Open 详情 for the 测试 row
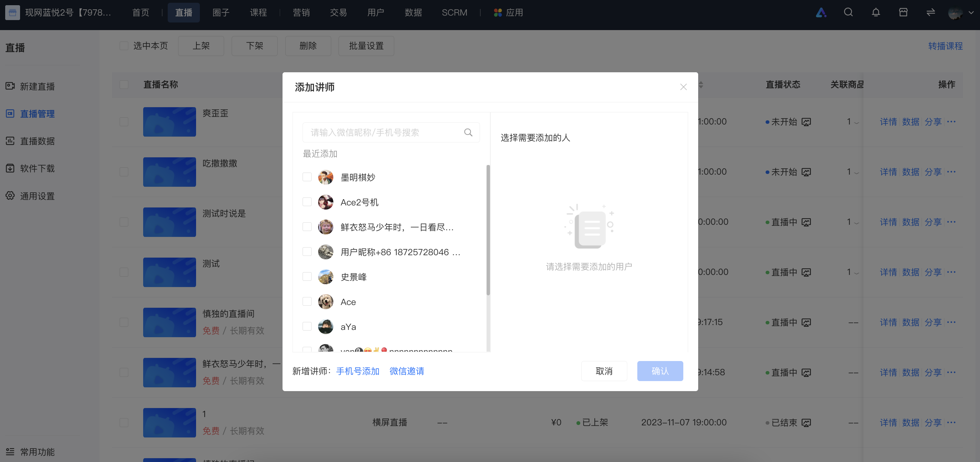 tap(888, 272)
